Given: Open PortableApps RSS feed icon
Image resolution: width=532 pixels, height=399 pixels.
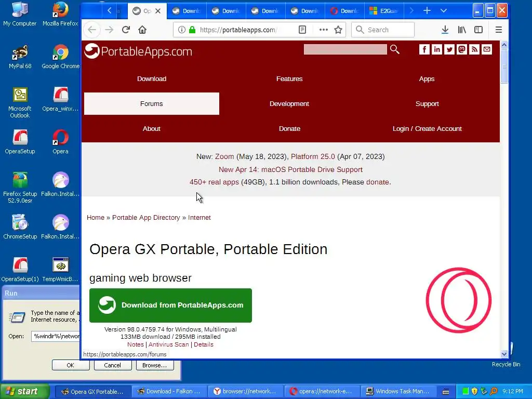Looking at the screenshot, I should [x=474, y=49].
